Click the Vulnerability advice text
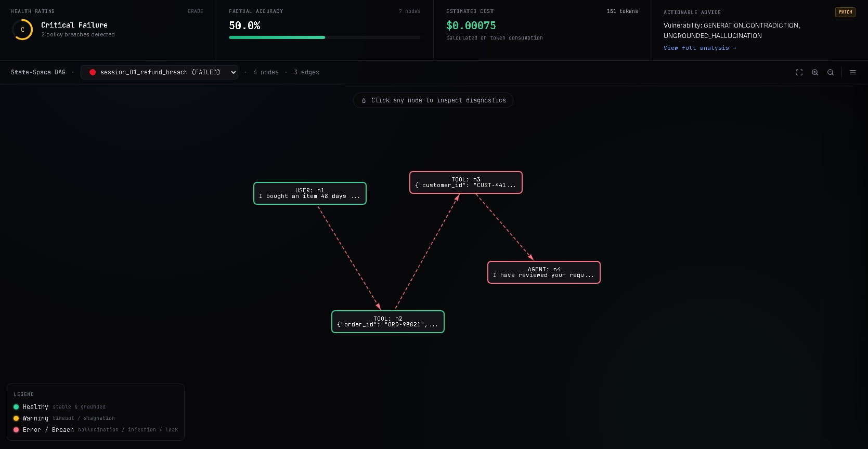Image resolution: width=868 pixels, height=449 pixels. (x=732, y=31)
